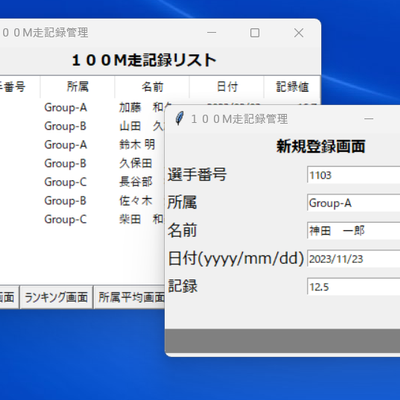Focus the 所属 field containing Group-A
400x400 pixels.
pyautogui.click(x=353, y=203)
